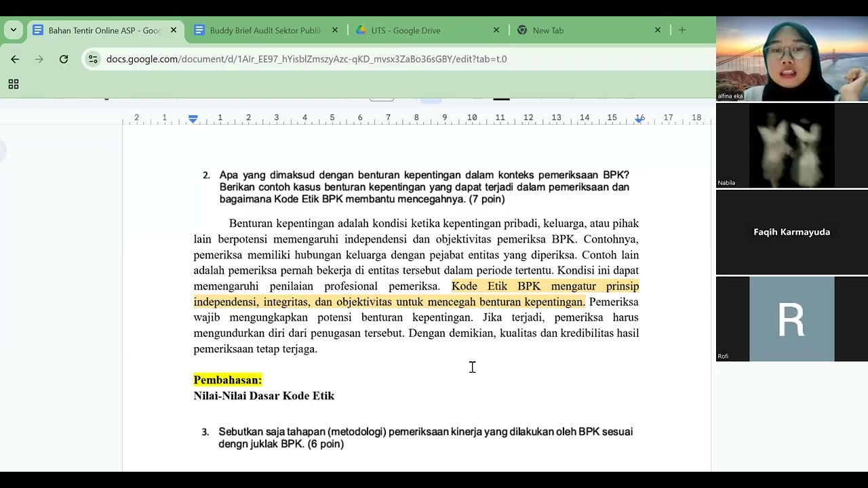Click the text 'dengn juklak BPK. (6 poin)'

pos(281,444)
